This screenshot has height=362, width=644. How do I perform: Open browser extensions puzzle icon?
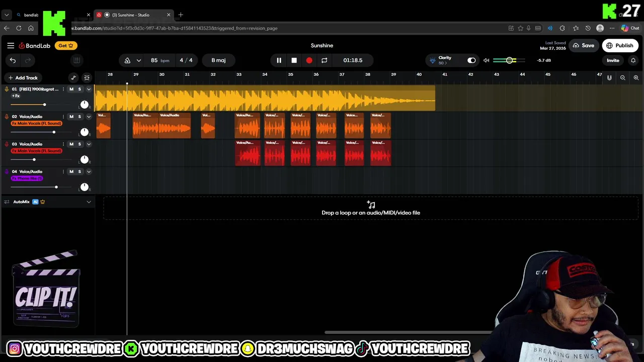(562, 28)
